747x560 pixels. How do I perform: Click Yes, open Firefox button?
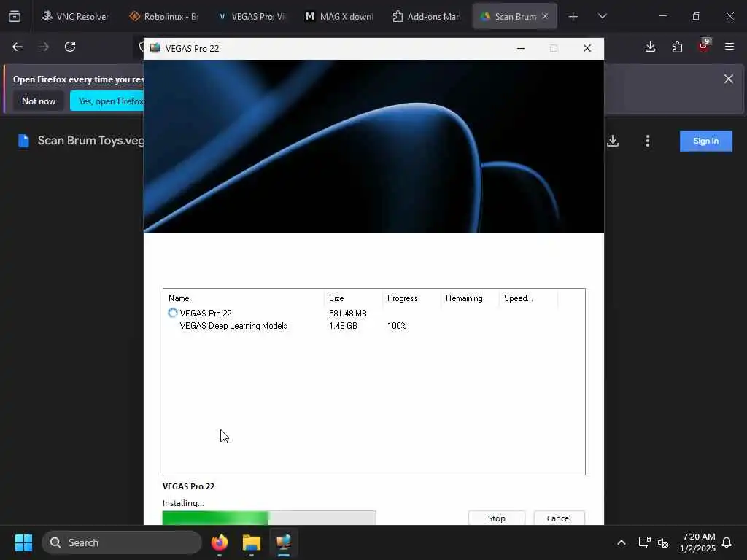click(x=108, y=101)
